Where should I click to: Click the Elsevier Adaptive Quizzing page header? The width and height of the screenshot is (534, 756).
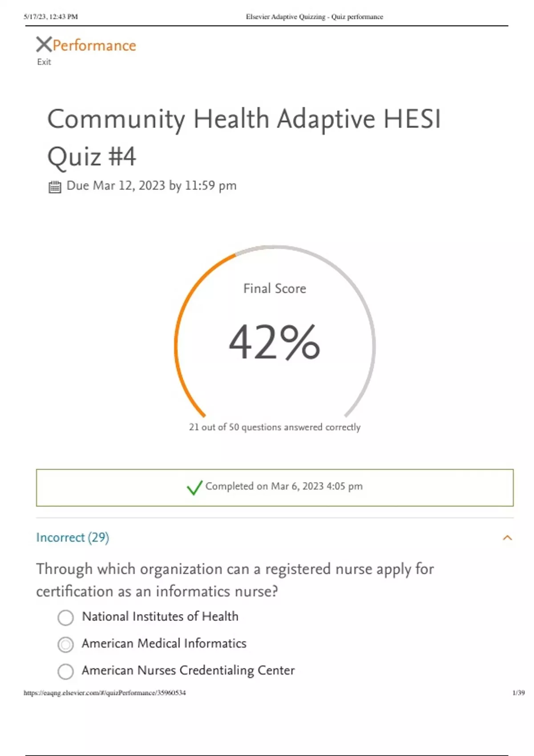tap(314, 17)
